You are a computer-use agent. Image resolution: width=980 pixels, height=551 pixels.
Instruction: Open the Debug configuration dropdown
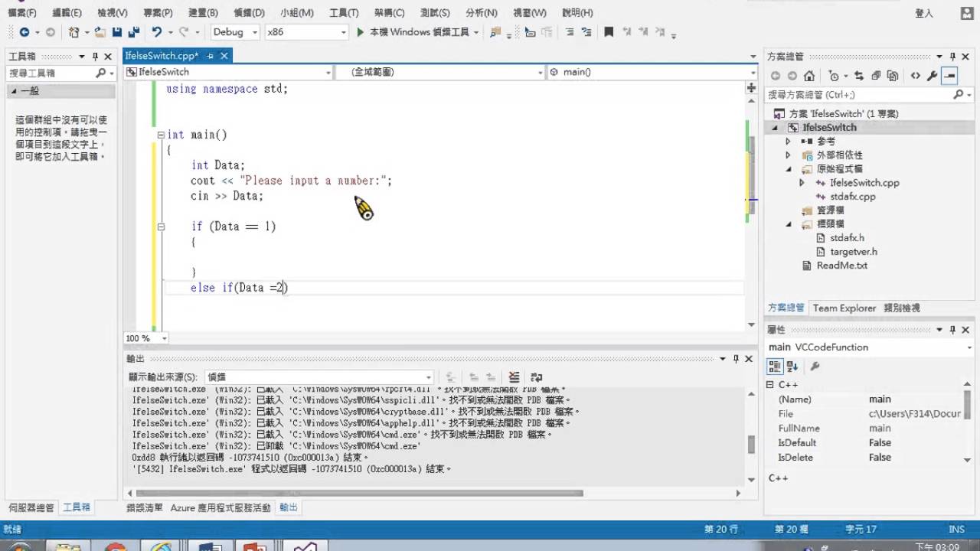pos(234,32)
